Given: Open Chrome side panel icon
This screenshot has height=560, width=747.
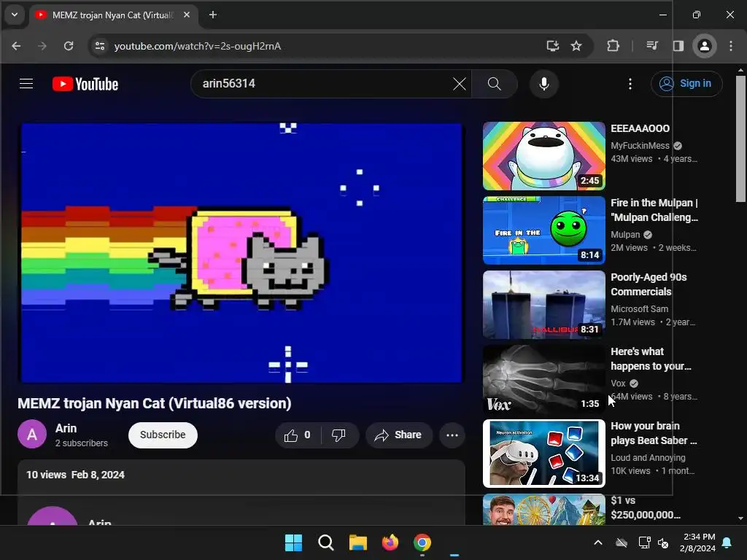Looking at the screenshot, I should pos(678,46).
